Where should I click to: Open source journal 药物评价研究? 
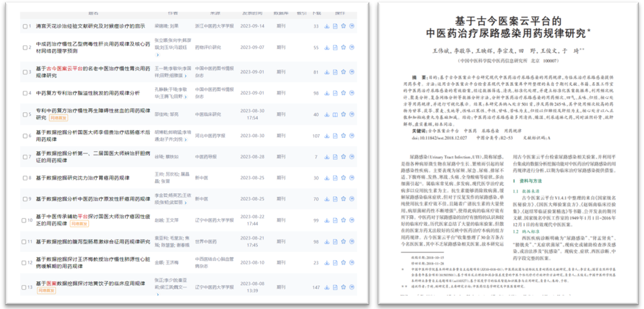pyautogui.click(x=208, y=47)
